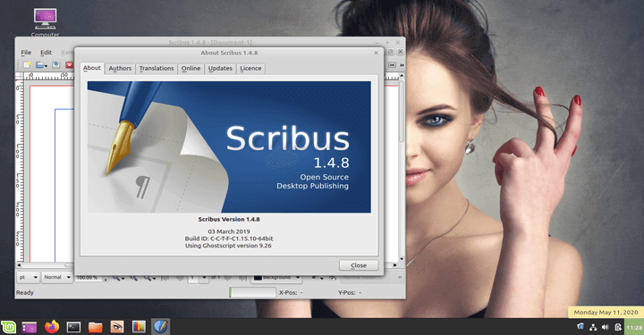Click scroll-left arrow of horizontal scrollbar
Viewport: 644px width, 335px height.
19,265
